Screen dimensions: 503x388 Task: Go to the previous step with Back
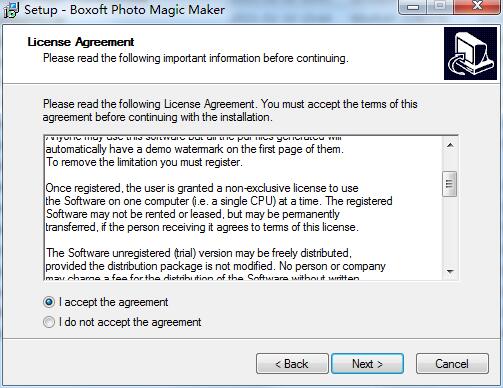[x=292, y=364]
